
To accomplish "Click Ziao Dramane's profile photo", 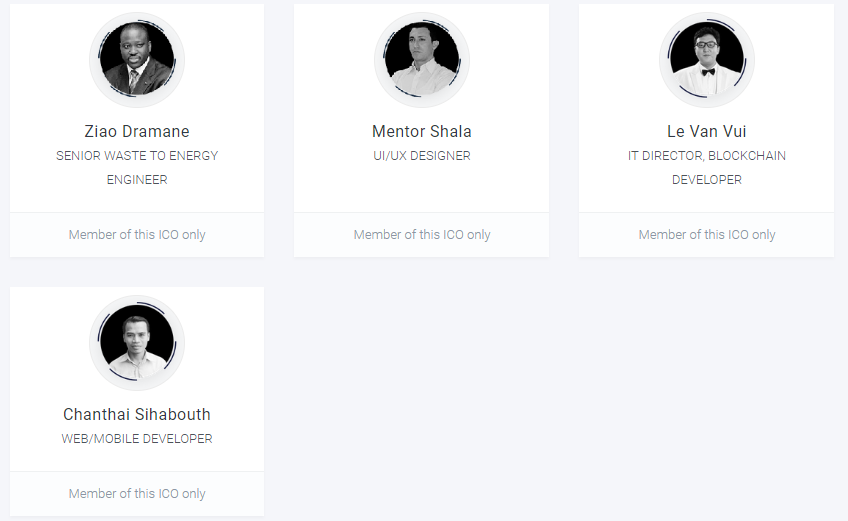I will [x=137, y=60].
